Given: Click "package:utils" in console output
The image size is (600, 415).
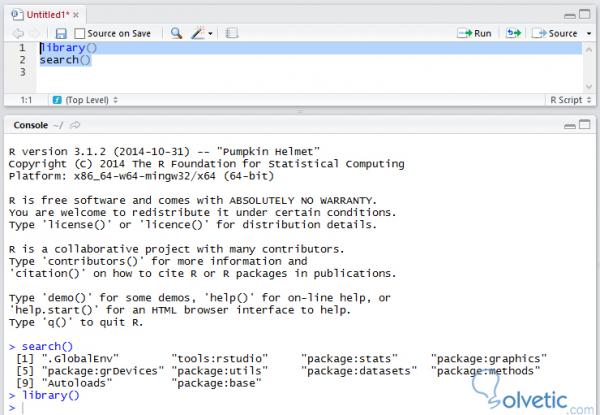Looking at the screenshot, I should click(220, 371).
